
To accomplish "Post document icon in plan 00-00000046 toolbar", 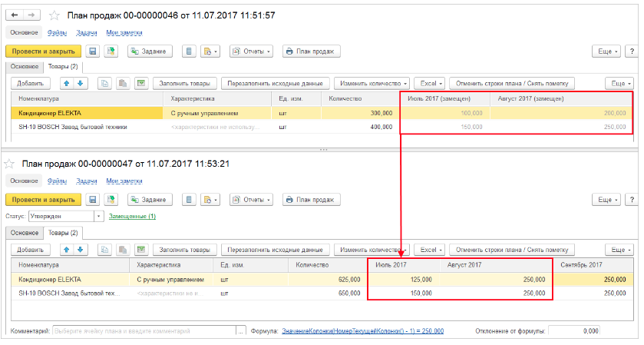I will point(111,51).
